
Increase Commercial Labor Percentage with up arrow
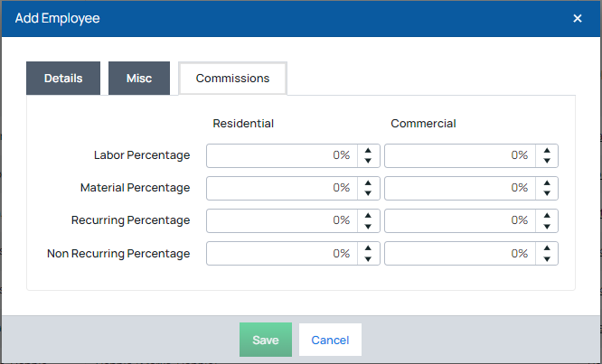(x=546, y=150)
